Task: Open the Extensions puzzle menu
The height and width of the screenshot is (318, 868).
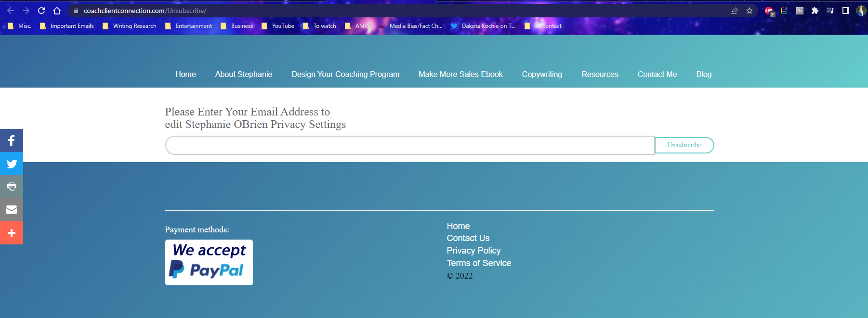Action: click(x=815, y=11)
